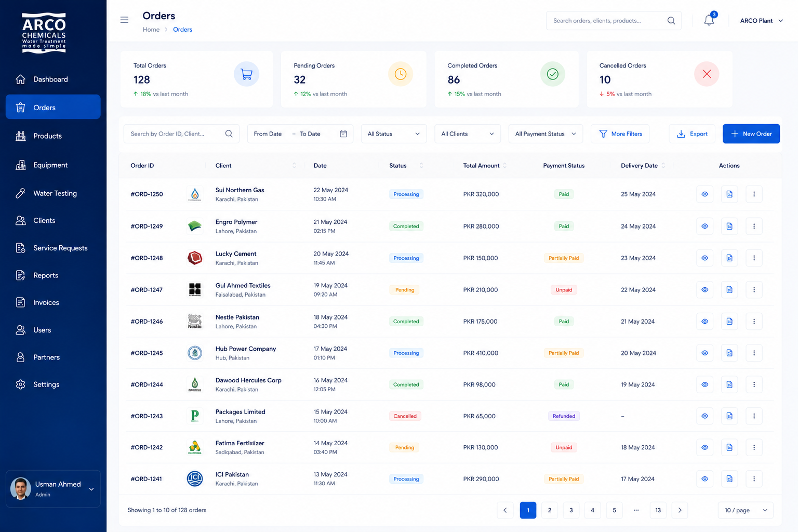Click the ARCO Chemicals logo
Viewport: 798px width, 532px height.
[x=44, y=33]
